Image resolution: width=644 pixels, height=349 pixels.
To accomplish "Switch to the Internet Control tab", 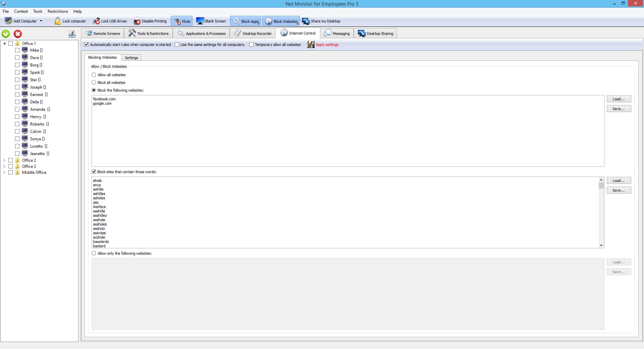I will pos(298,33).
